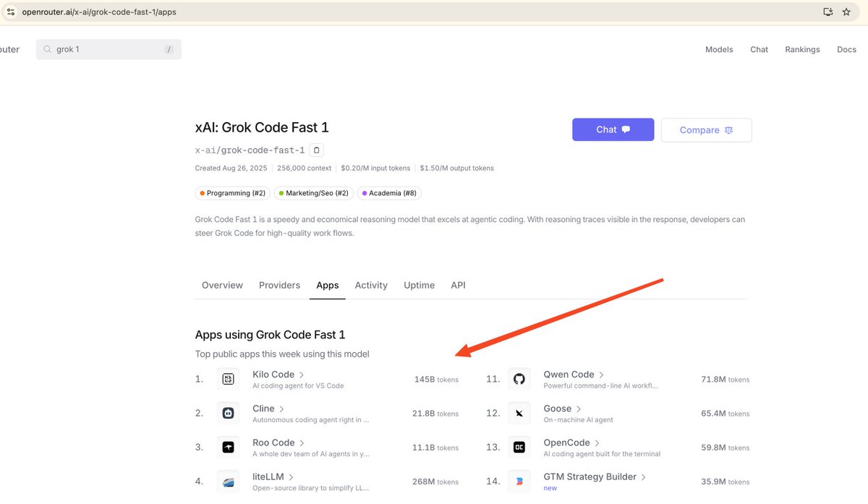Click the 65.4M tokens value
This screenshot has width=868, height=504.
[726, 414]
